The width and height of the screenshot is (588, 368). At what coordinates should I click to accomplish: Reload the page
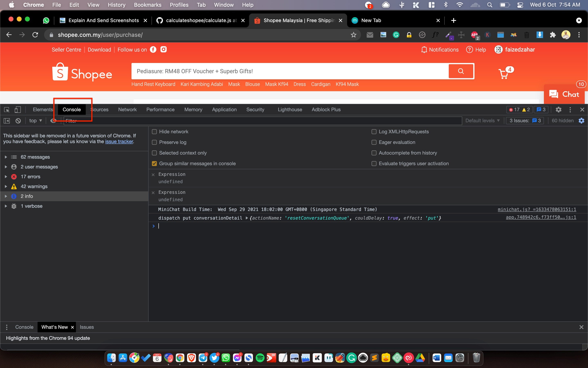[x=35, y=35]
